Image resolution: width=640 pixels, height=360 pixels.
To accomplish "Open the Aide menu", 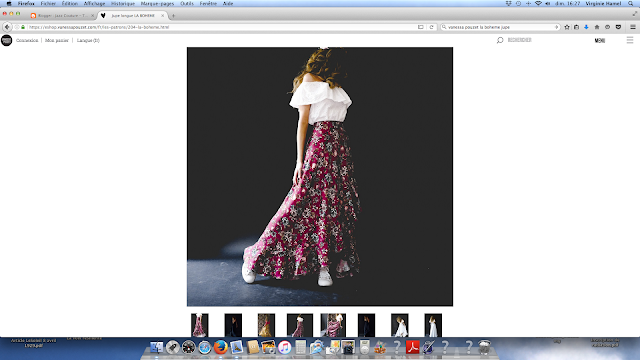I will click(x=228, y=3).
